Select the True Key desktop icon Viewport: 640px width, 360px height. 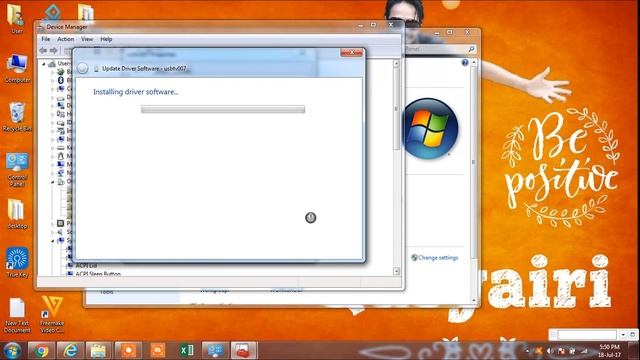click(x=17, y=262)
